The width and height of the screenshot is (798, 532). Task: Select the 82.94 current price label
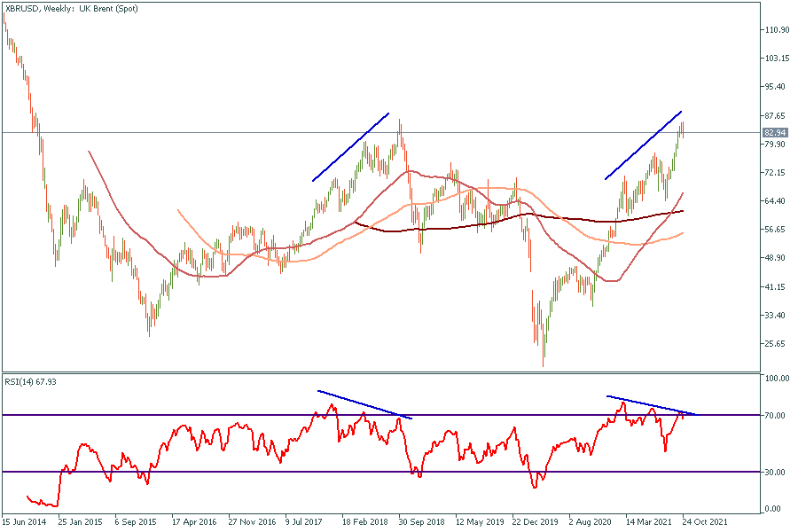(774, 133)
